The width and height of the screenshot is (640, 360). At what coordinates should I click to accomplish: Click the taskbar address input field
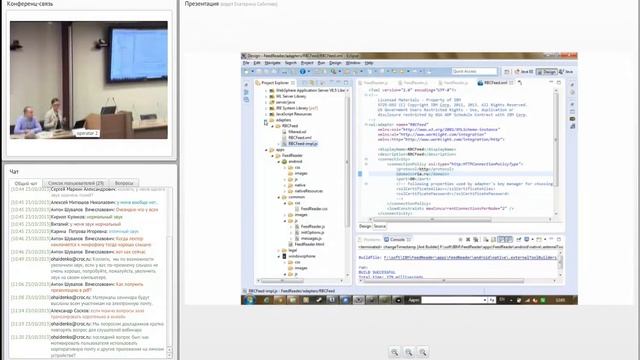(454, 300)
